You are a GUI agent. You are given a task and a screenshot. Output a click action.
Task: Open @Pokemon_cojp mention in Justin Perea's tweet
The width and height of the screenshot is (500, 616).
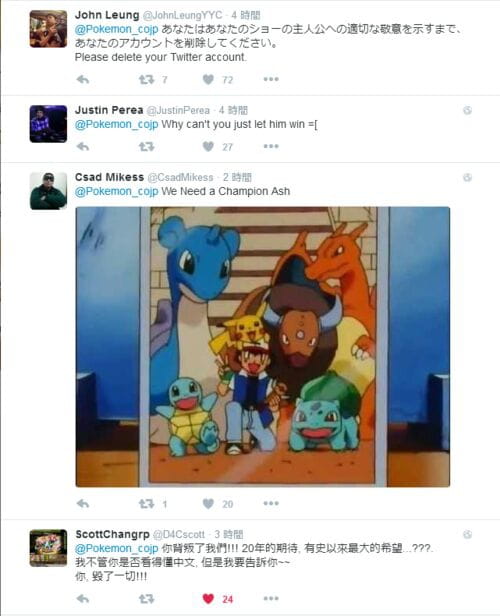[x=117, y=125]
